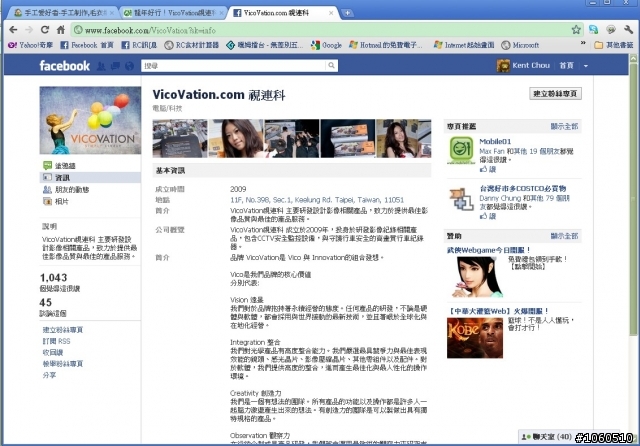The height and width of the screenshot is (446, 640).
Task: Expand the bookmarks overflow chevron
Action: click(583, 43)
